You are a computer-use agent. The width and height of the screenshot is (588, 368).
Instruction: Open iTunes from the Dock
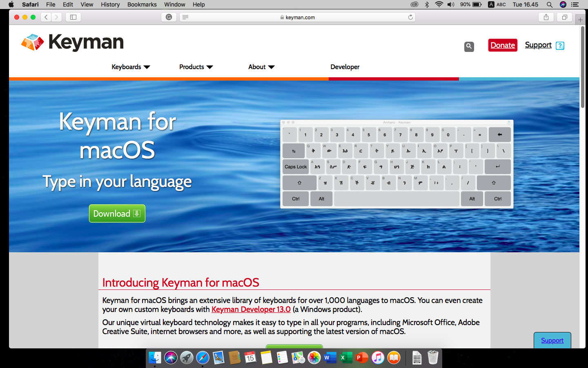point(378,358)
